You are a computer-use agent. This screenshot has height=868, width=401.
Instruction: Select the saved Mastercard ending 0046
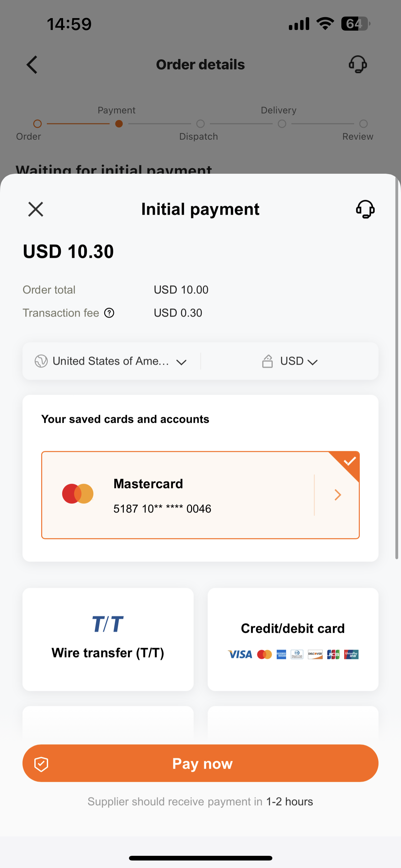coord(178,495)
